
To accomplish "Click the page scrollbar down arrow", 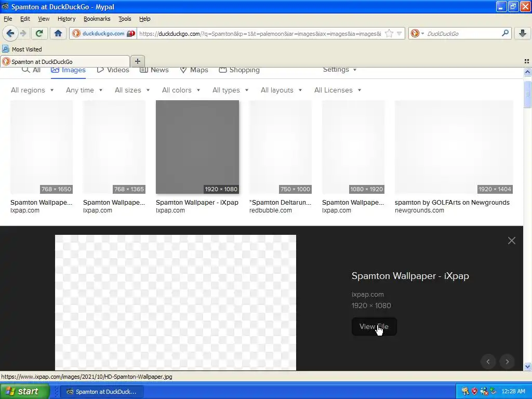I will (x=527, y=366).
